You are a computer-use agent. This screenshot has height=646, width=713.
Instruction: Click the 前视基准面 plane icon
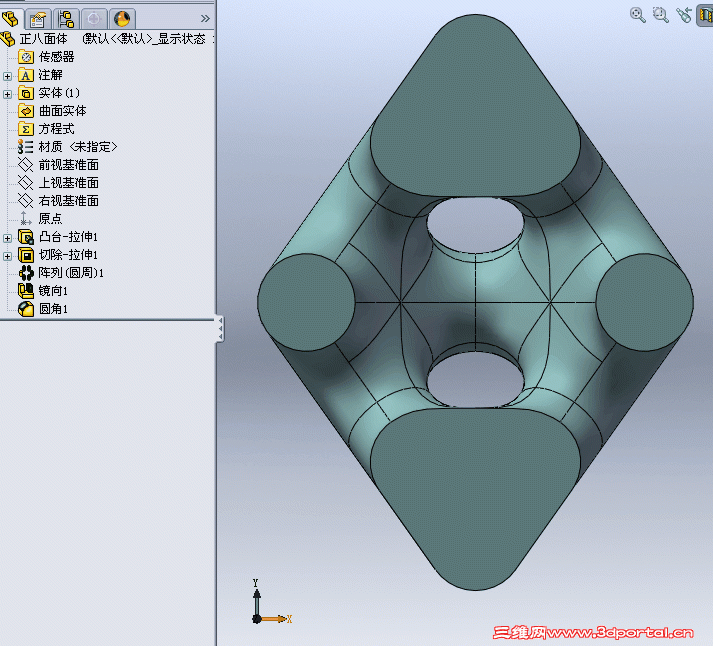coord(26,165)
